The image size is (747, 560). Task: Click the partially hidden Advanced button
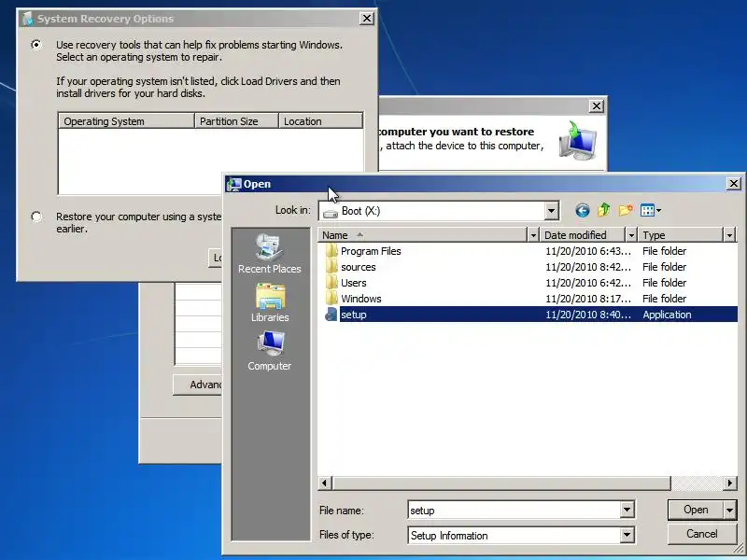pos(198,385)
